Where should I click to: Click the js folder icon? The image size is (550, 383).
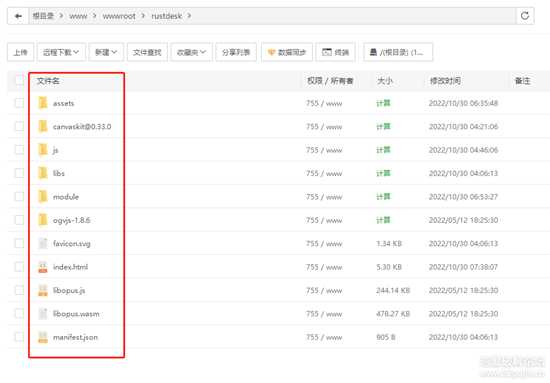43,150
